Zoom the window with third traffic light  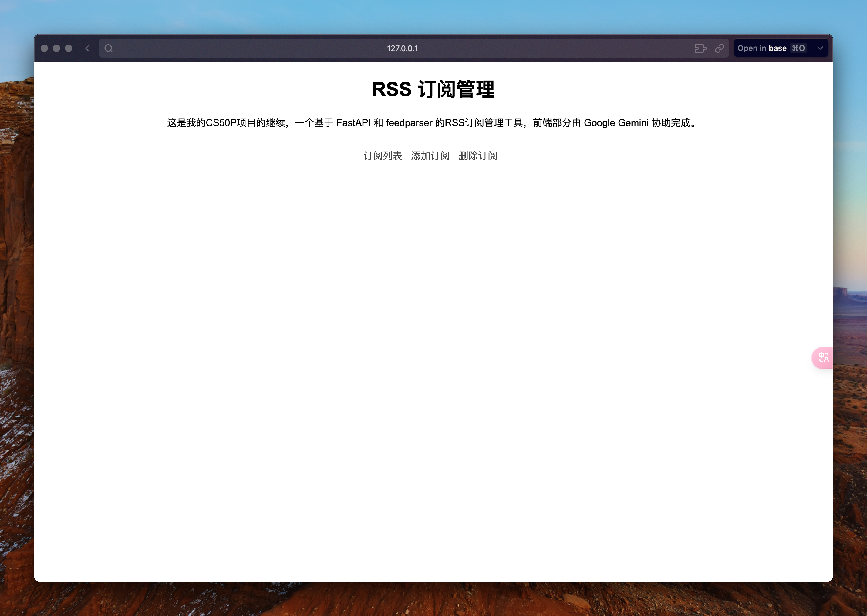point(69,48)
